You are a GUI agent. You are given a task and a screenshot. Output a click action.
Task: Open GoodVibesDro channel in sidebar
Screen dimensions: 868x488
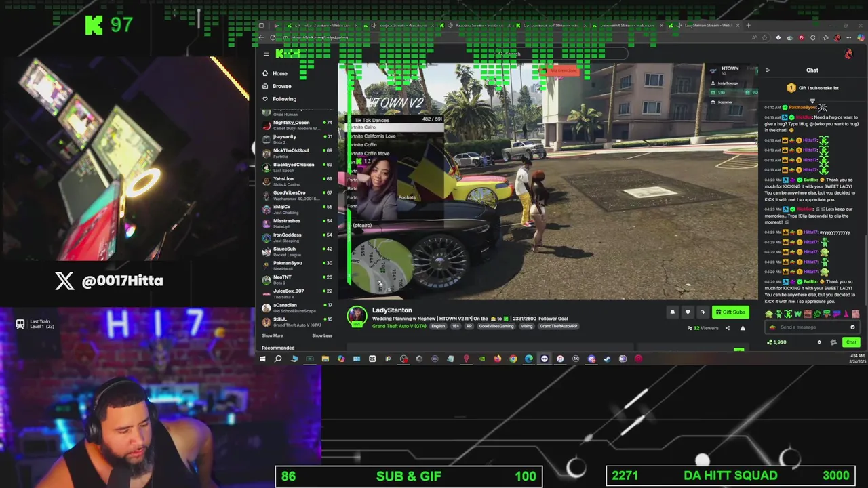pos(298,195)
